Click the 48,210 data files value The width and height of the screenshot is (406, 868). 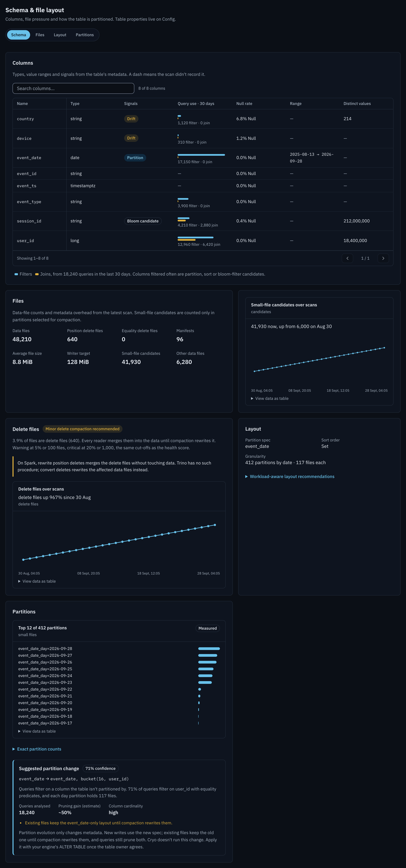(x=22, y=339)
